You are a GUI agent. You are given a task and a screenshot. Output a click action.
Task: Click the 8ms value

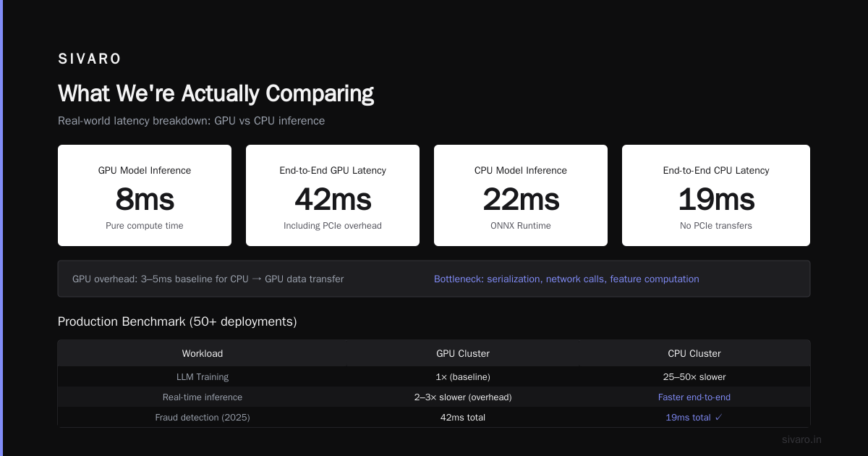click(145, 200)
